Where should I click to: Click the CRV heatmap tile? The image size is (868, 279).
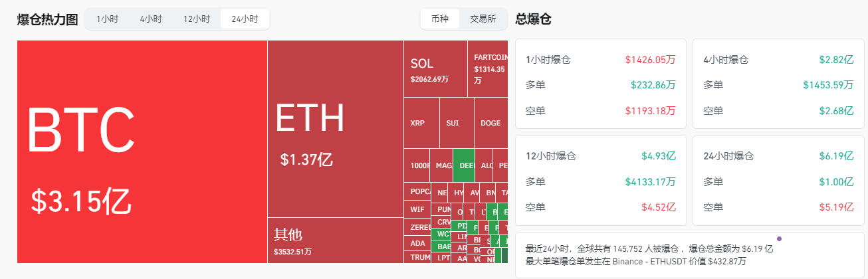tap(441, 222)
